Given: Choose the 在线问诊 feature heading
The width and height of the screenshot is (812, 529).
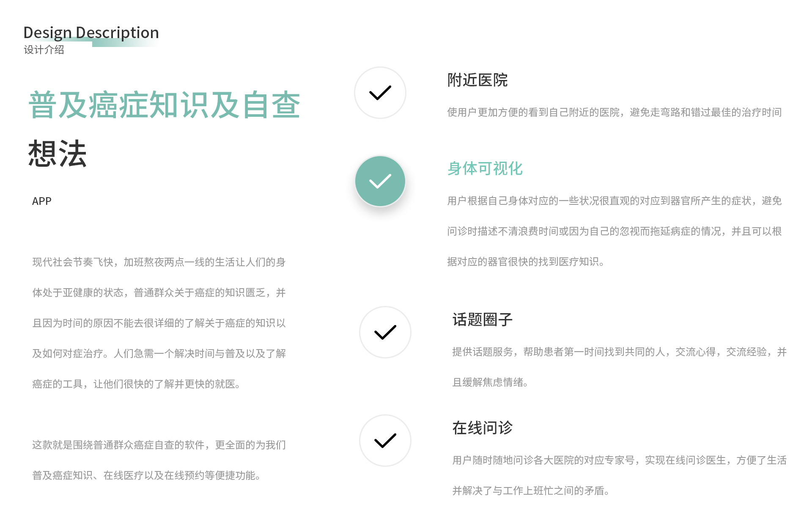Looking at the screenshot, I should (482, 428).
